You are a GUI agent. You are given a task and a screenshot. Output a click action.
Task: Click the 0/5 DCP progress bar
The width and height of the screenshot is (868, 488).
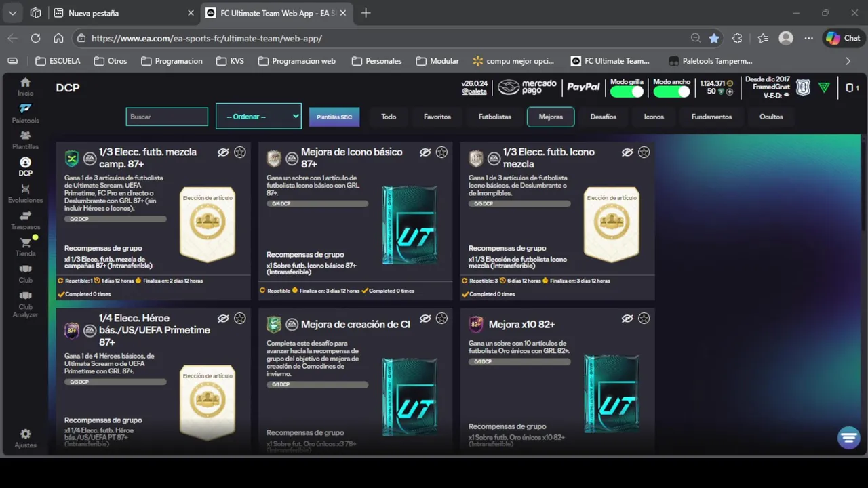point(519,203)
